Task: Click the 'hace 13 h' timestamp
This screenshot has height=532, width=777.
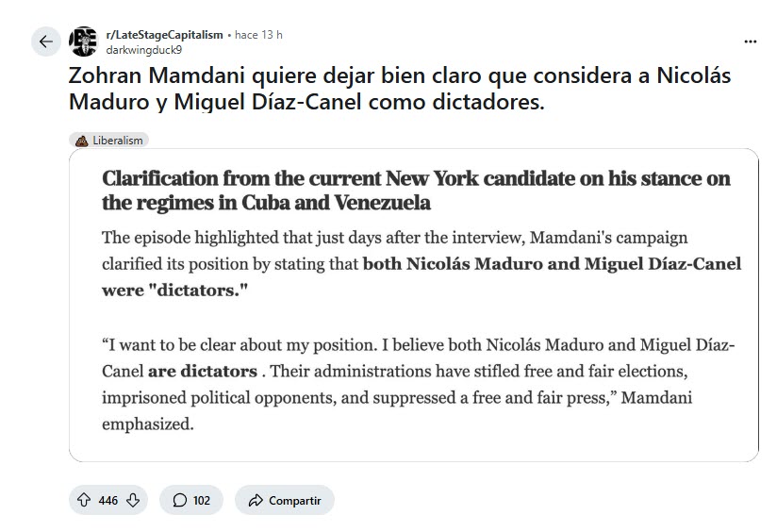Action: [x=258, y=35]
